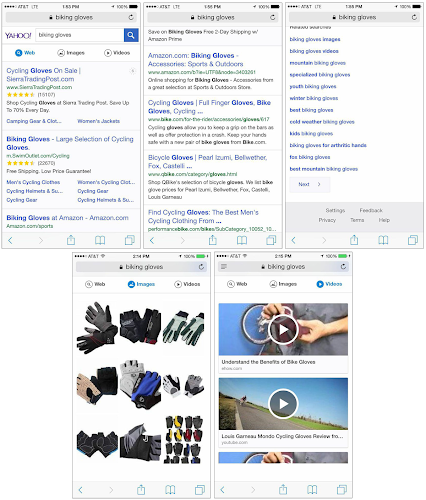Open the winter biking gloves related search
The height and width of the screenshot is (500, 426).
(x=314, y=98)
